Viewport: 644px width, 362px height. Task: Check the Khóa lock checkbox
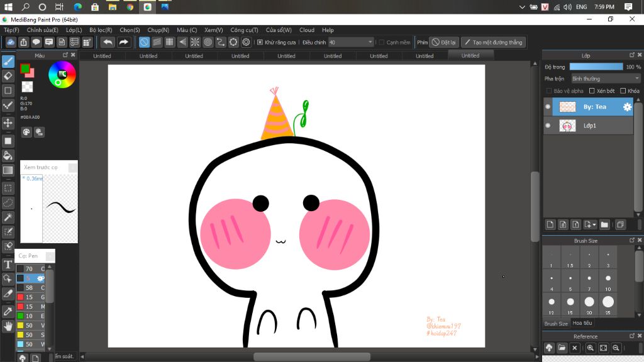(x=623, y=90)
